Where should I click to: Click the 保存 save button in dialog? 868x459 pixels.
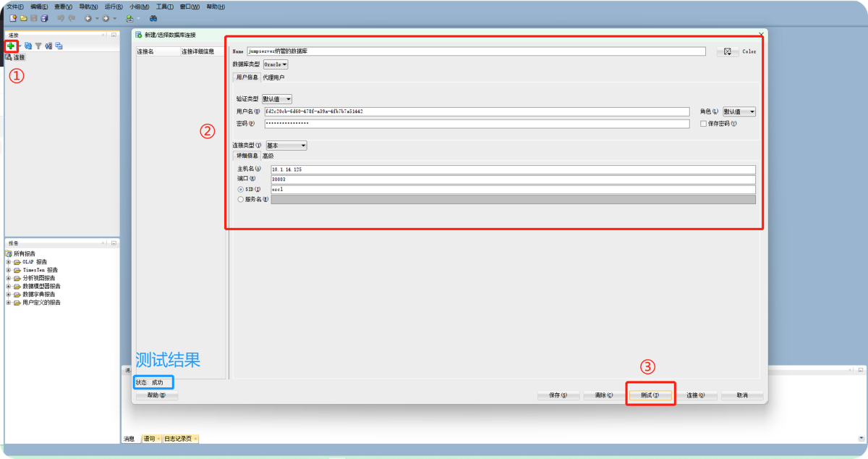(558, 395)
